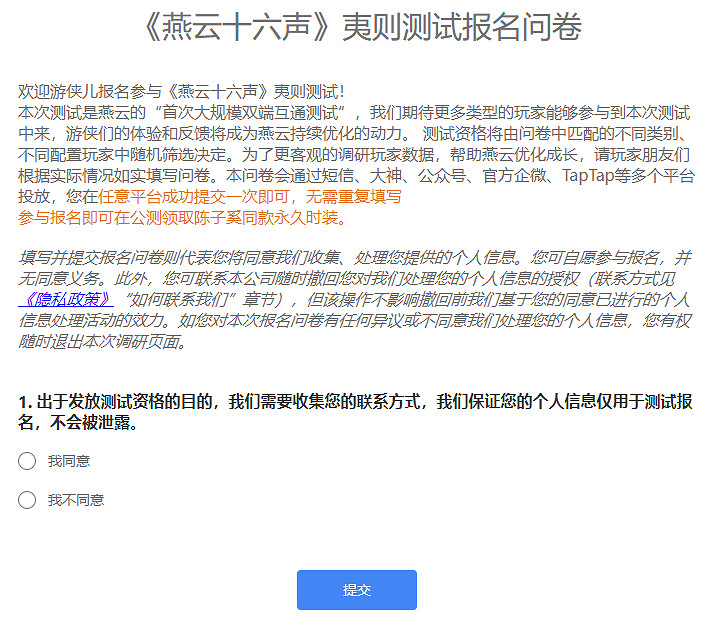Click the label text 我同意
This screenshot has height=621, width=704.
tap(69, 461)
